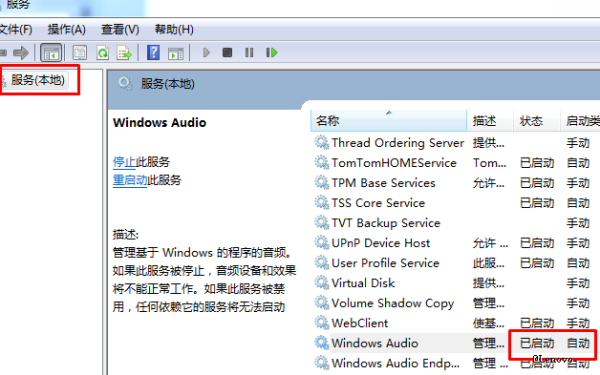
Task: Select the Volume Shadow Copy service row
Action: 455,303
